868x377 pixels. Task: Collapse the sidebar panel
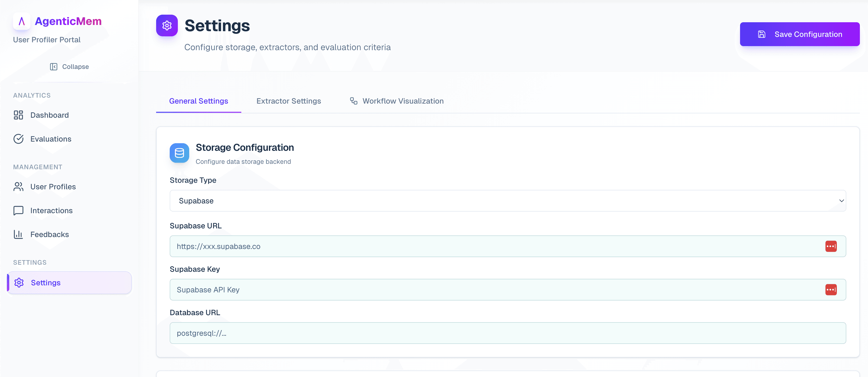69,67
